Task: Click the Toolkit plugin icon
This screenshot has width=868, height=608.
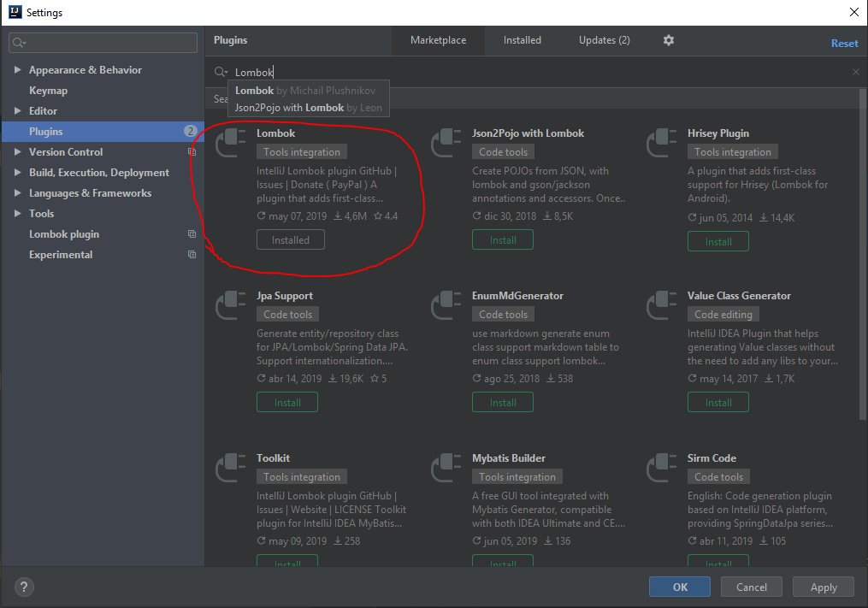Action: coord(230,468)
